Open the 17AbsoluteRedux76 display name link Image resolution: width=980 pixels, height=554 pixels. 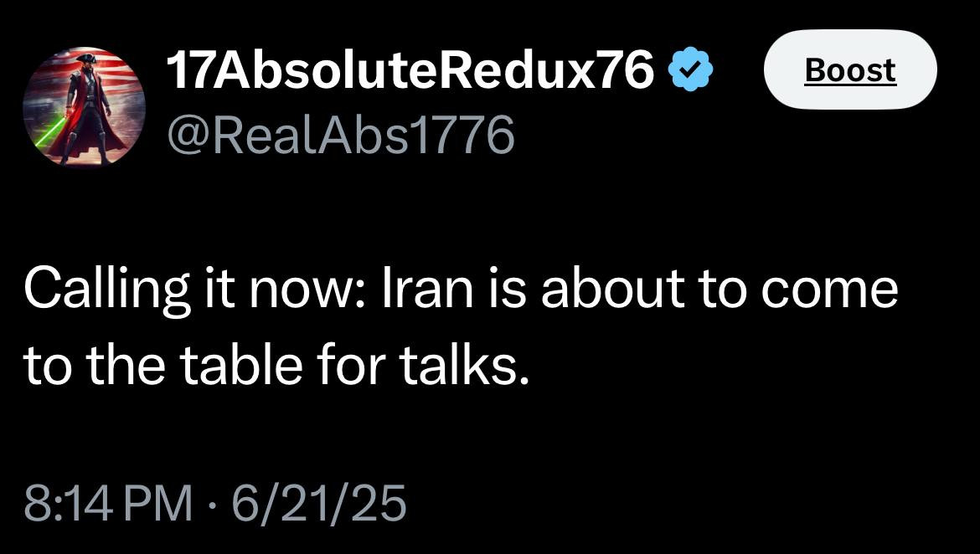pos(409,74)
